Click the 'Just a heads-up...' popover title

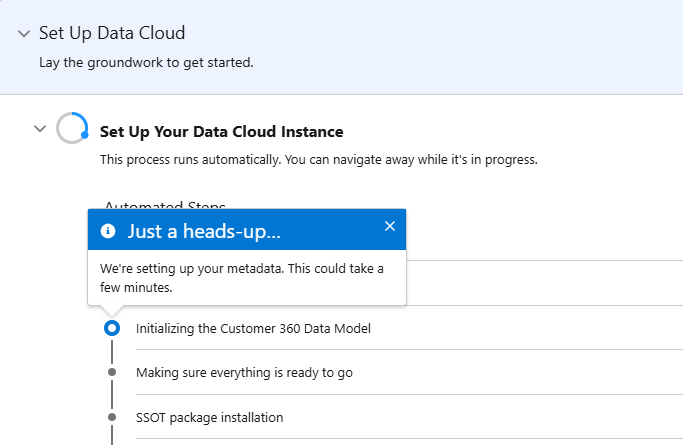point(204,231)
